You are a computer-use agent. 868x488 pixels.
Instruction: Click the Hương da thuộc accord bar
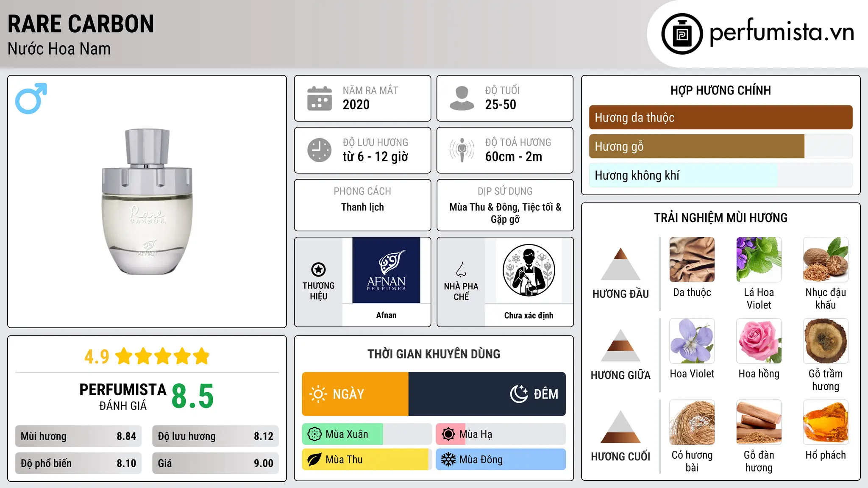coord(721,117)
